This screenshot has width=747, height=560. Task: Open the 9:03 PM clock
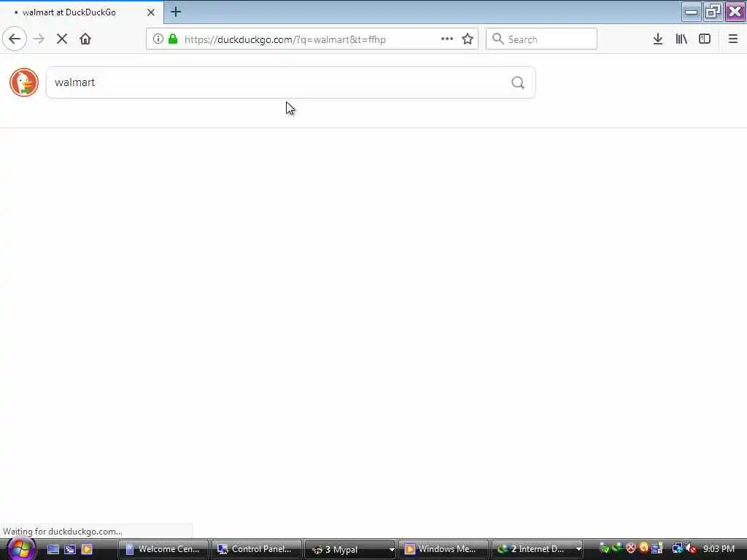pyautogui.click(x=719, y=549)
